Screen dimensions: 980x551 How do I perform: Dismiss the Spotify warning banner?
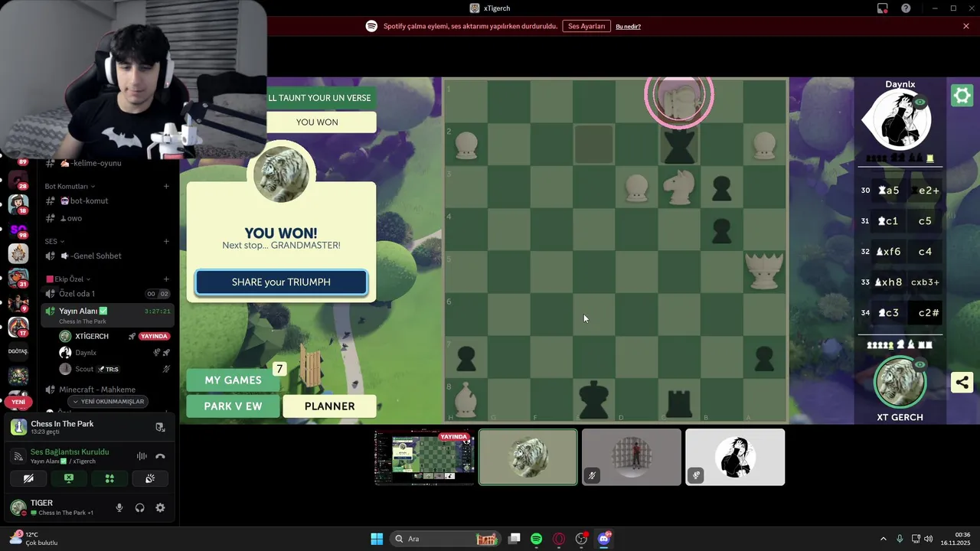[x=966, y=26]
